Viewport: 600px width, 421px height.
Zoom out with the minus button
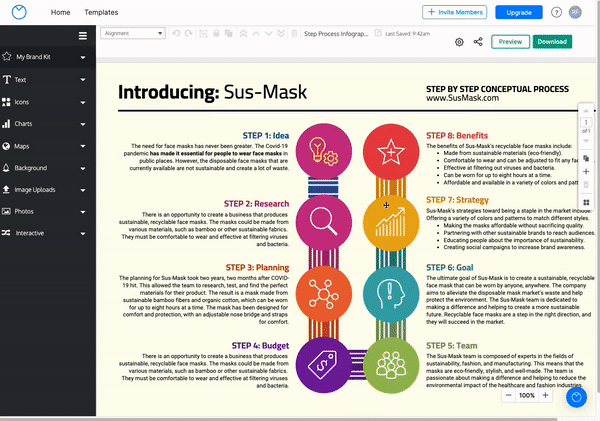click(509, 395)
